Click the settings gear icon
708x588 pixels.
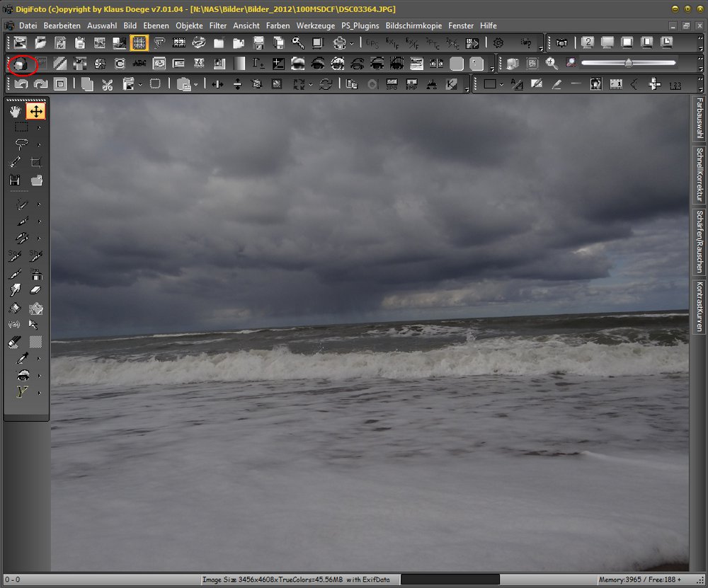[x=498, y=43]
